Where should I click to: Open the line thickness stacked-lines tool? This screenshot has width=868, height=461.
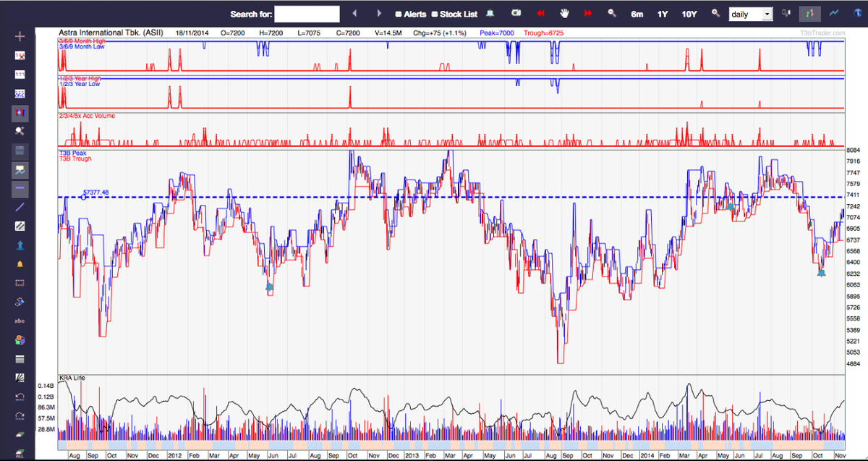[20, 359]
